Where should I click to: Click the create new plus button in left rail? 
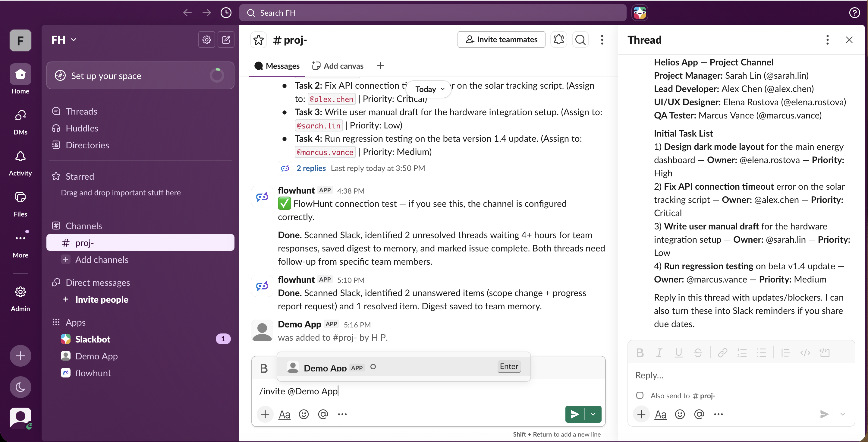tap(20, 356)
